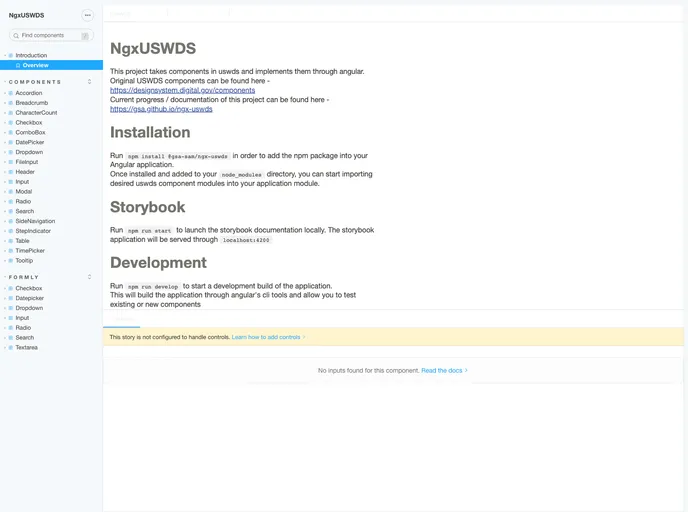
Task: Expand all items in COMPONENTS section
Action: click(90, 82)
